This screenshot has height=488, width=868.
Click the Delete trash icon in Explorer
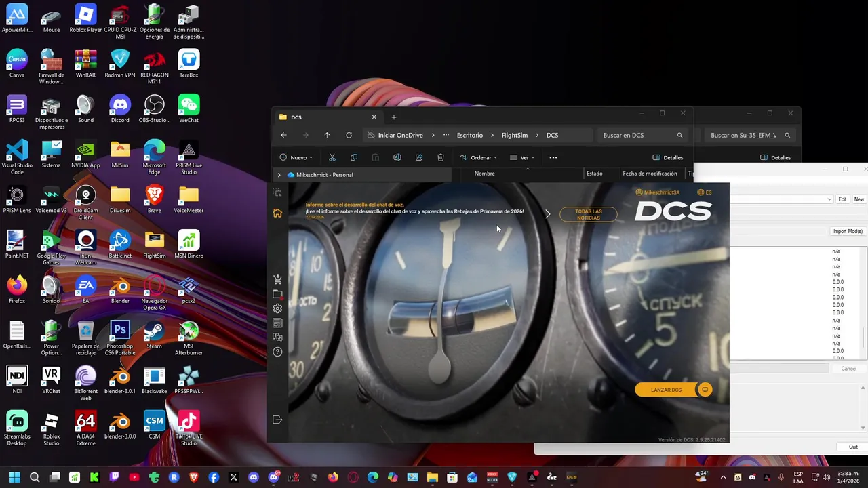441,157
